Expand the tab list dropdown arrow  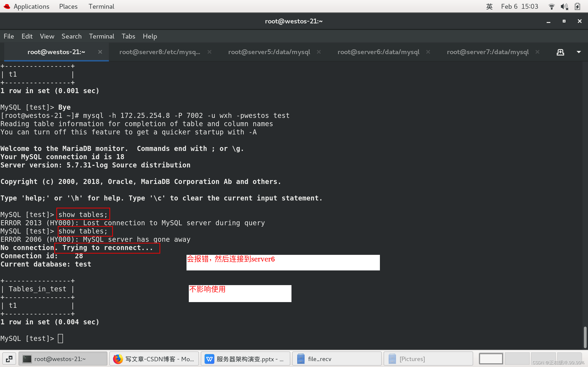click(579, 52)
